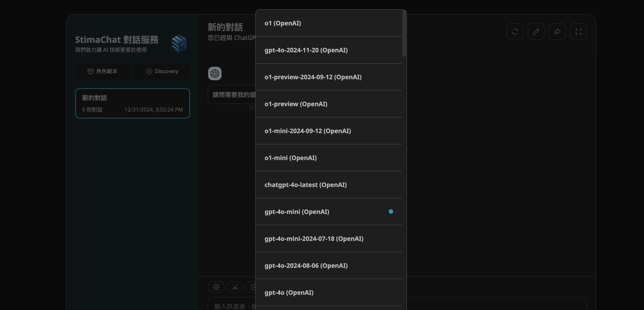644x310 pixels.
Task: Open chat settings gear above input
Action: click(216, 287)
